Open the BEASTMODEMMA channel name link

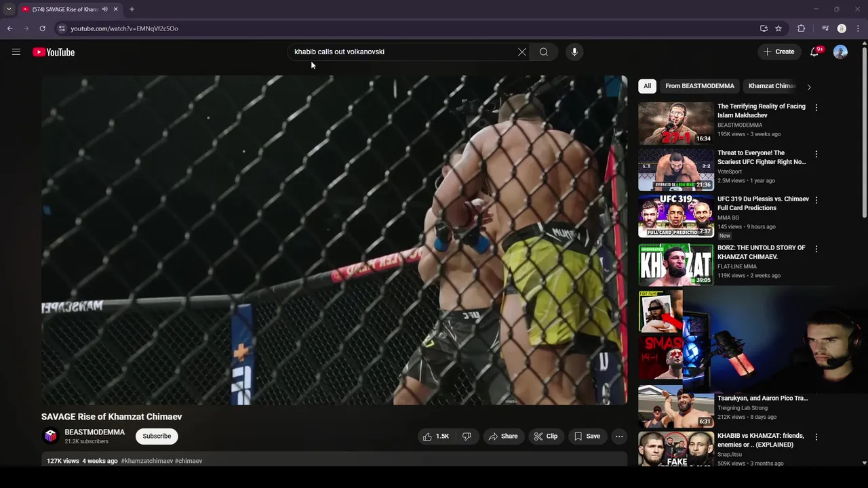point(95,432)
